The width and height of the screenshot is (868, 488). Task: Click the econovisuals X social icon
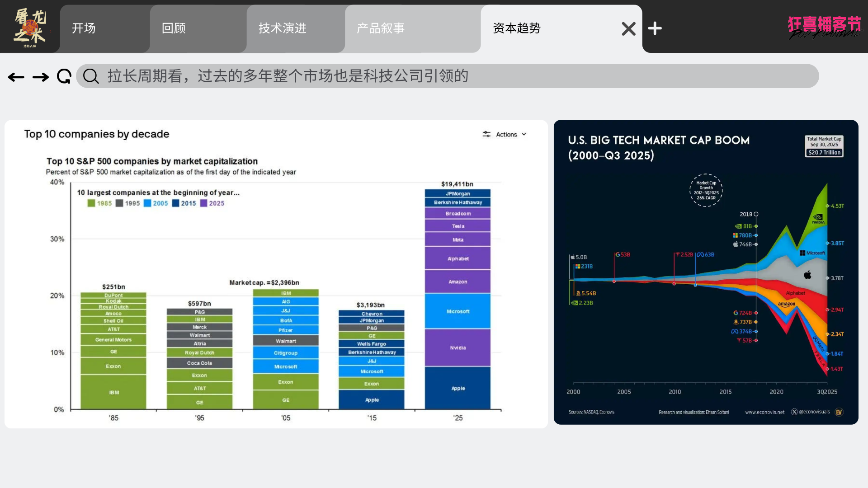point(794,412)
